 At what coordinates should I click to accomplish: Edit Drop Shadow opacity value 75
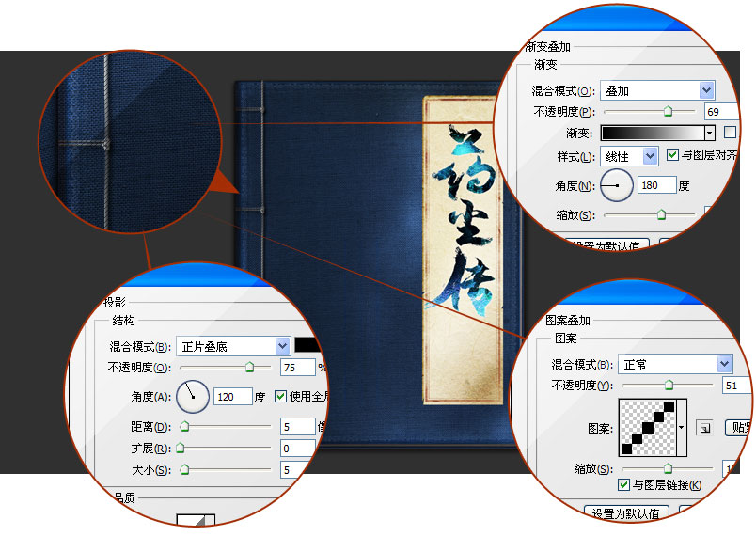(x=297, y=368)
